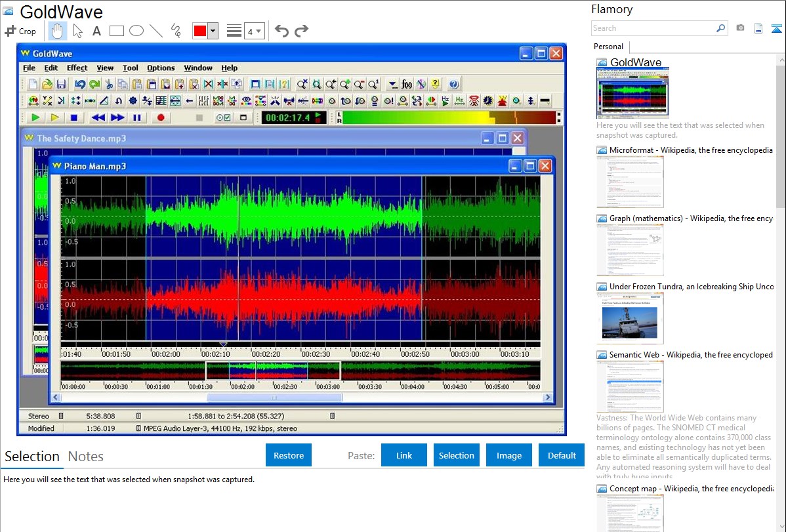
Task: Click the yellow Play selection button
Action: coord(54,118)
